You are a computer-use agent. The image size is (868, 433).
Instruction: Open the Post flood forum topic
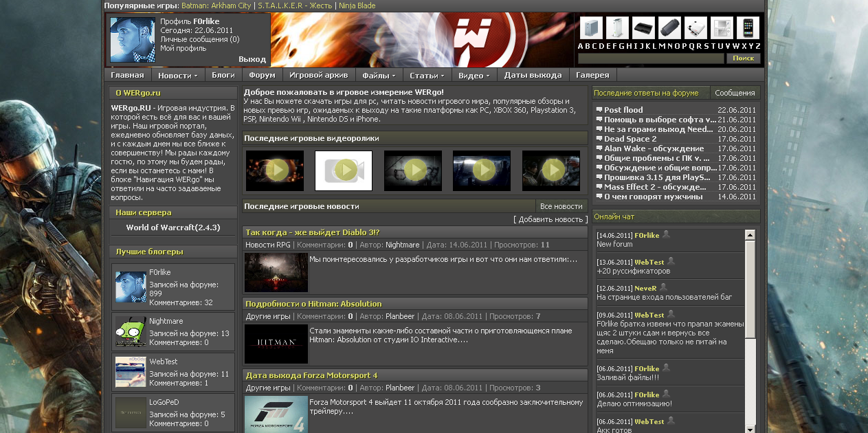pos(623,110)
